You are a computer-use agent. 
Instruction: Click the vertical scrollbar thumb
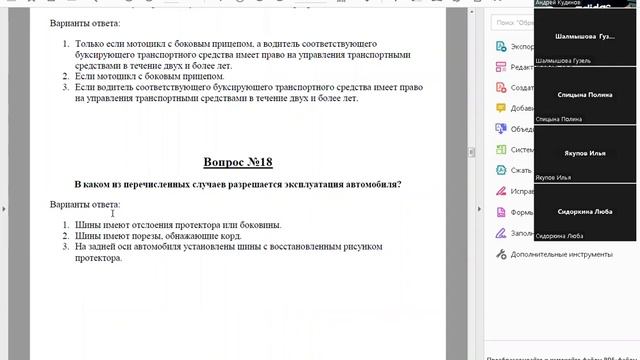point(471,152)
